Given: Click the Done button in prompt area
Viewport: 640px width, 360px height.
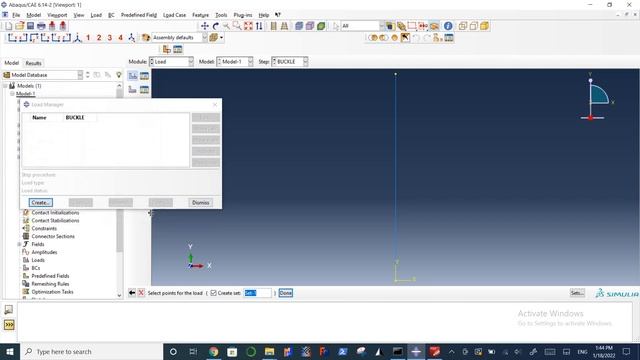Looking at the screenshot, I should (286, 293).
